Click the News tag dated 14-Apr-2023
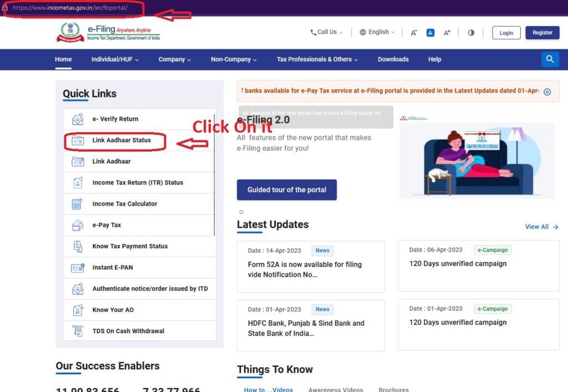 (322, 251)
